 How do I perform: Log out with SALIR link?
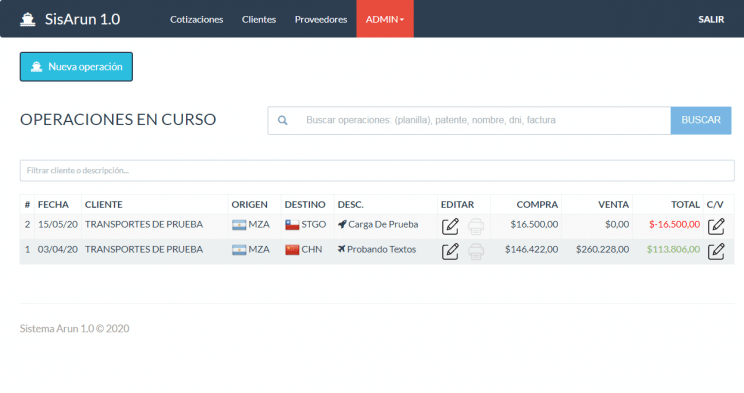point(711,19)
